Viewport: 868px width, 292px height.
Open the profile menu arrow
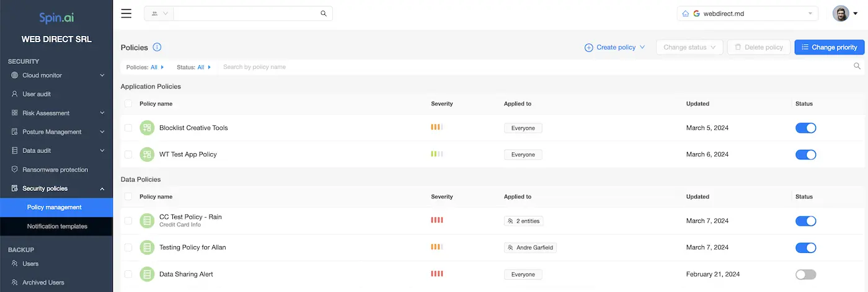pyautogui.click(x=856, y=14)
